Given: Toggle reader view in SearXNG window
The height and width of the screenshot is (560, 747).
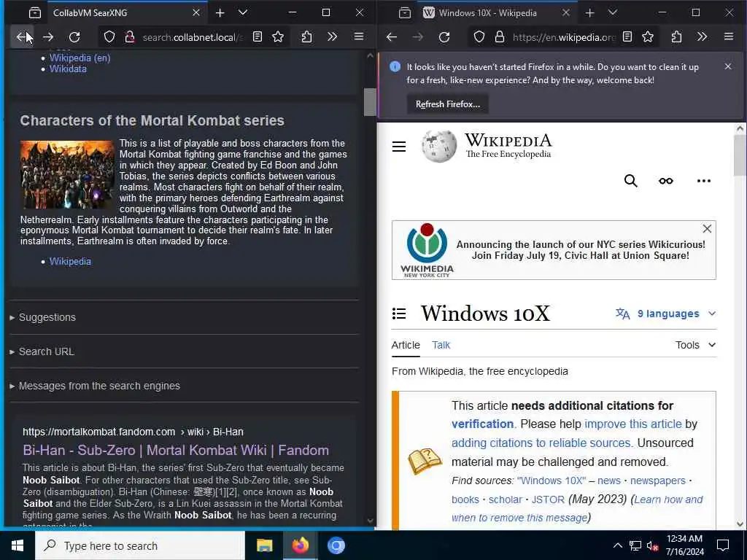Looking at the screenshot, I should pos(258,36).
